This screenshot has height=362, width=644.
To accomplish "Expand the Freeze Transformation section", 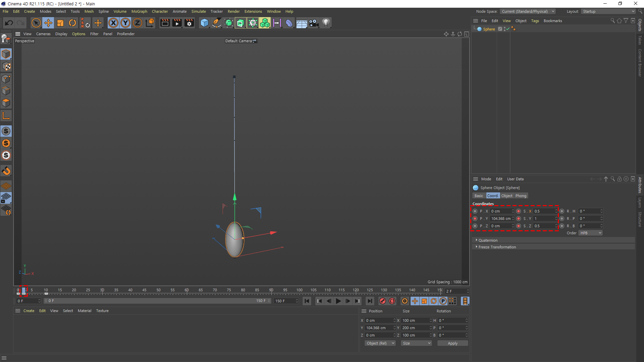I will tap(497, 247).
